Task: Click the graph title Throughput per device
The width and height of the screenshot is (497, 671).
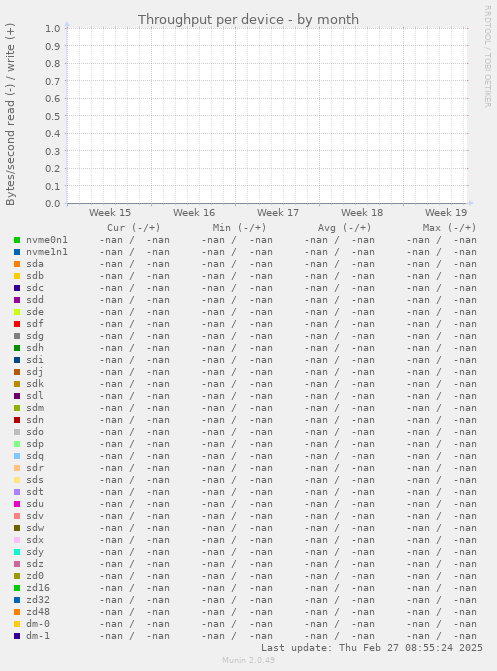Action: tap(248, 20)
